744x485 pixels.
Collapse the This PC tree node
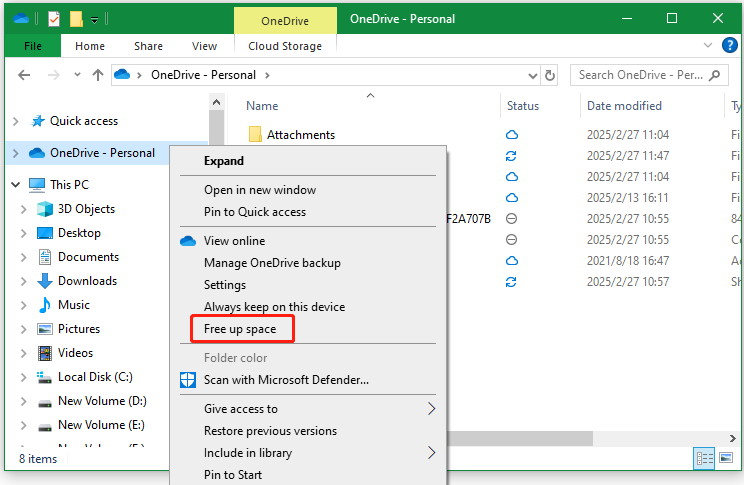[x=16, y=185]
